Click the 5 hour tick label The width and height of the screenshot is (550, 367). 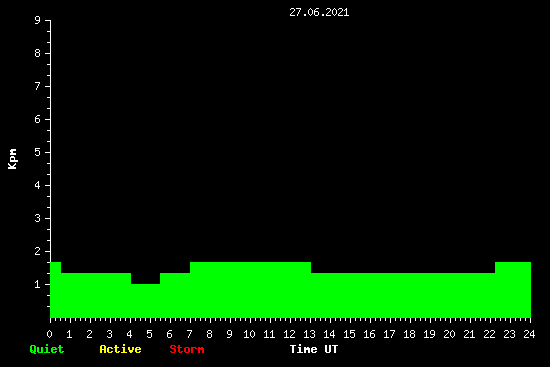(149, 334)
